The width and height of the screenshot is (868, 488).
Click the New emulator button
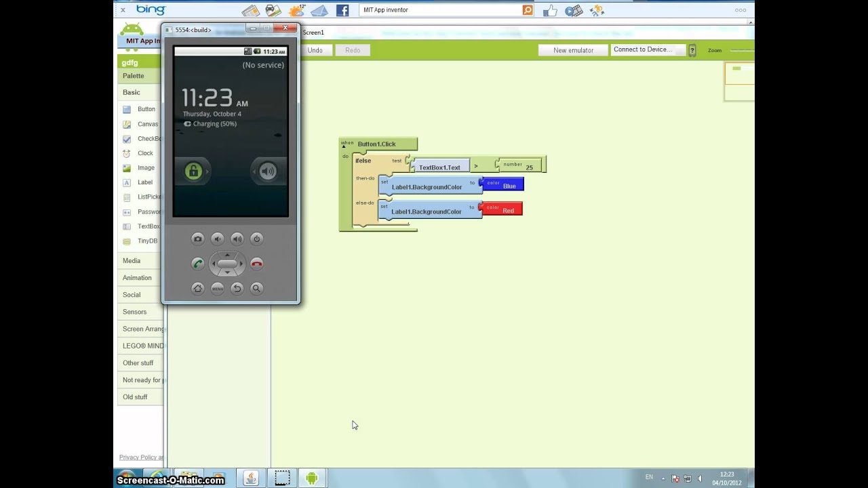click(x=573, y=50)
